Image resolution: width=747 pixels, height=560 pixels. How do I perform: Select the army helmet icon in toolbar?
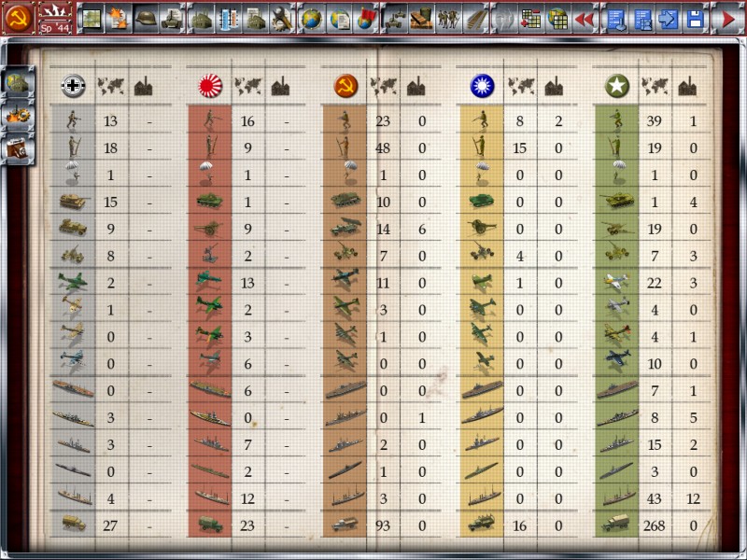(146, 19)
